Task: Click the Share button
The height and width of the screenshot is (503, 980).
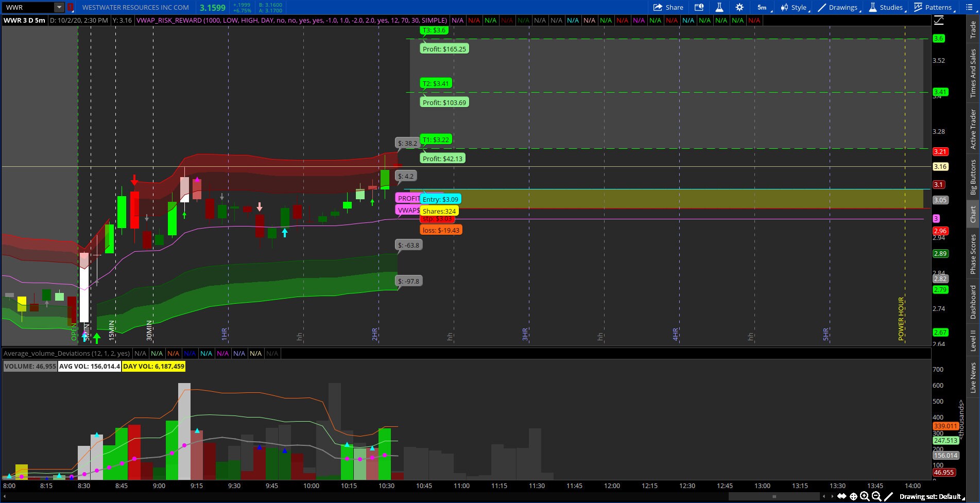Action: [669, 7]
